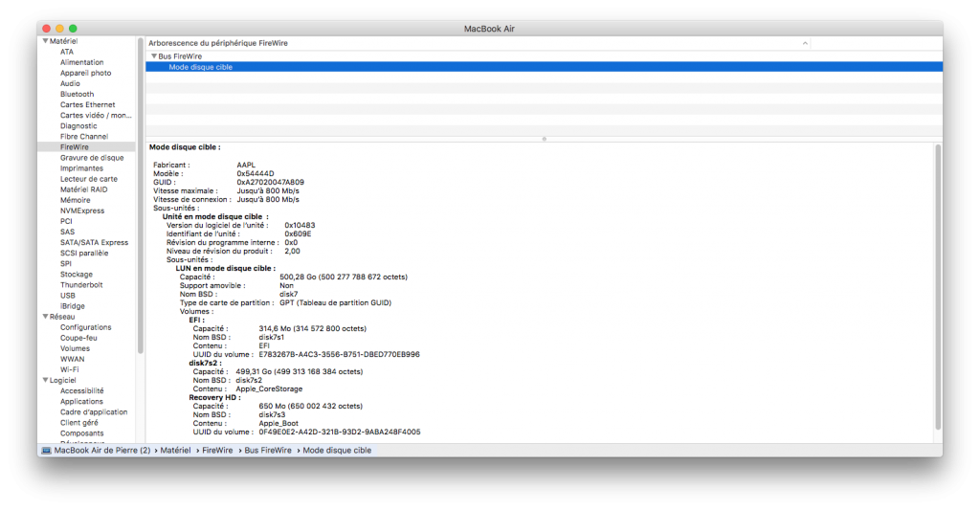Select Client géré entry
This screenshot has width=980, height=510.
[79, 424]
